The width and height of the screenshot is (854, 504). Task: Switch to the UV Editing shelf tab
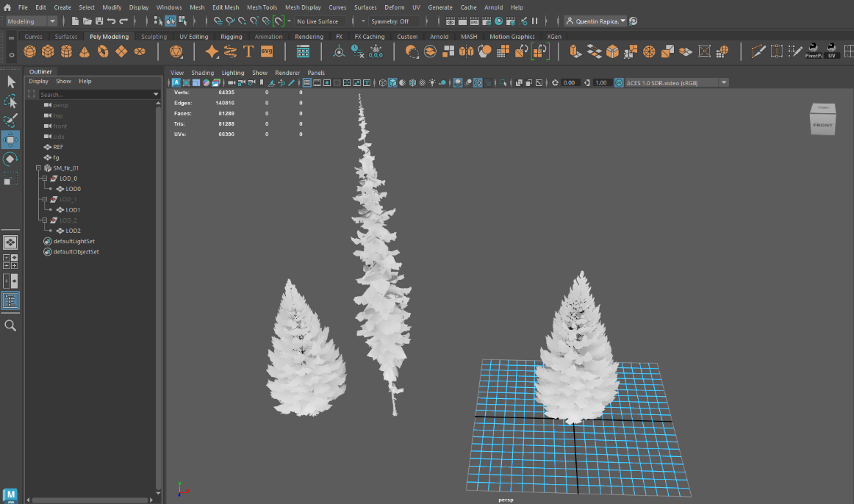pos(193,37)
